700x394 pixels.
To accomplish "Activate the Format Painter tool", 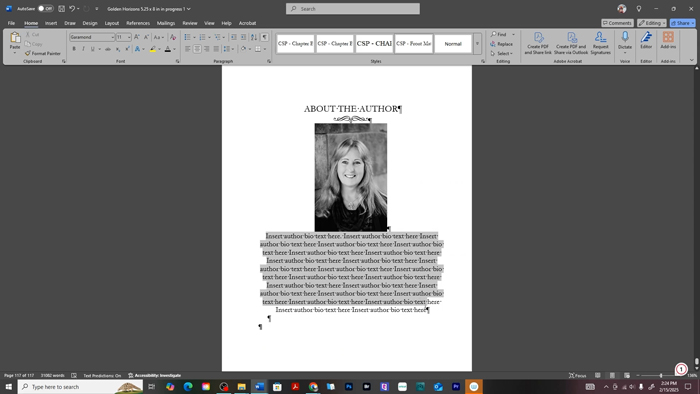I will (x=43, y=53).
